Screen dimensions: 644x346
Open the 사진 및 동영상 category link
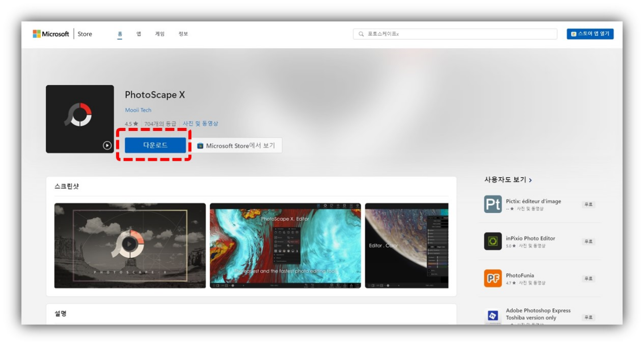200,123
